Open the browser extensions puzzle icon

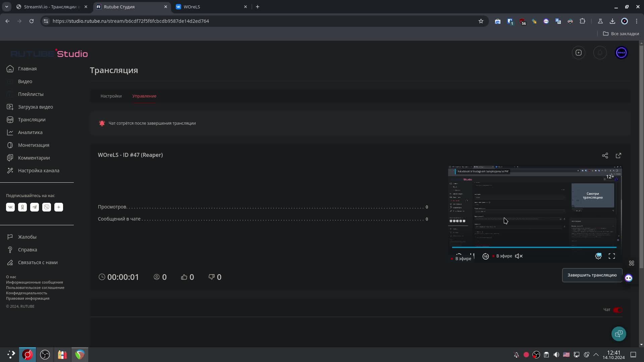582,21
